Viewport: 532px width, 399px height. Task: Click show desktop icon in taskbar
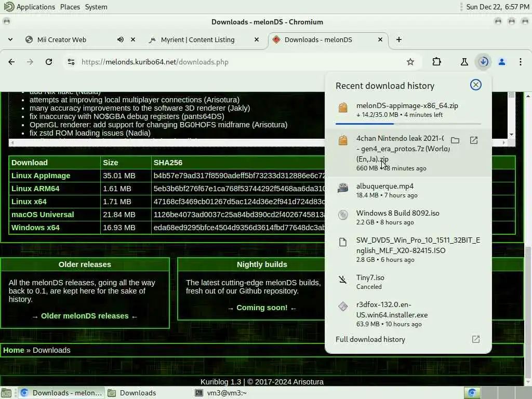tap(6, 393)
